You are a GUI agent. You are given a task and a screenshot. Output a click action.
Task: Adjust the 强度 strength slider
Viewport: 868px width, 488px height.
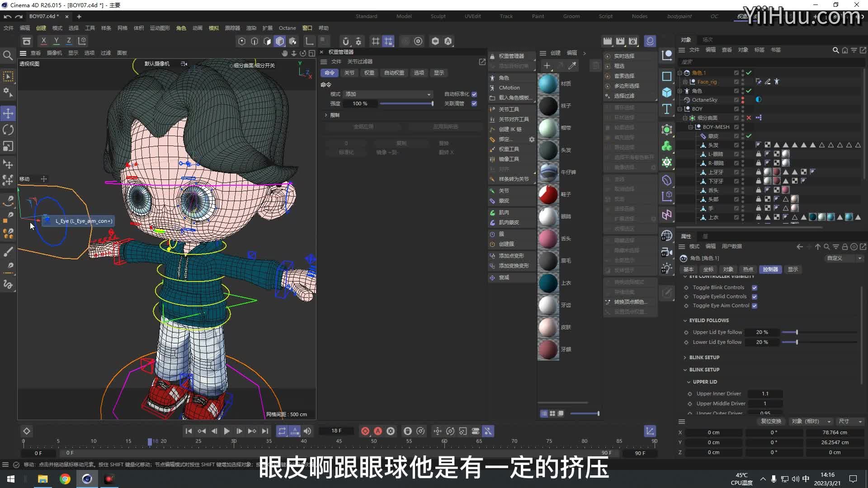point(406,104)
